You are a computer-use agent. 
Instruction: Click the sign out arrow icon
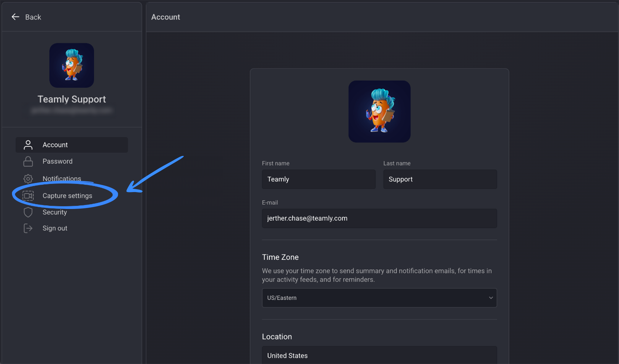coord(28,228)
